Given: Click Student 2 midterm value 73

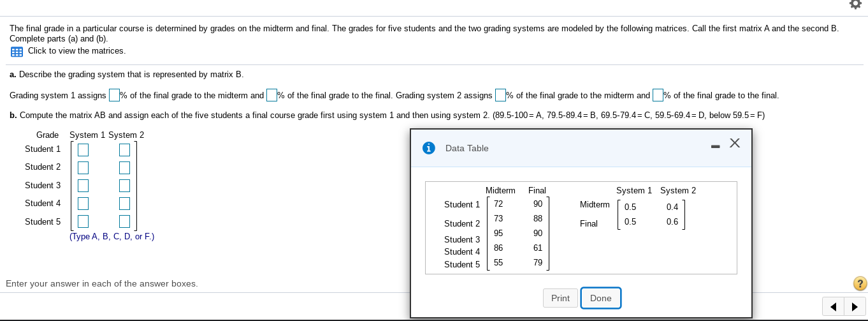Looking at the screenshot, I should tap(498, 218).
